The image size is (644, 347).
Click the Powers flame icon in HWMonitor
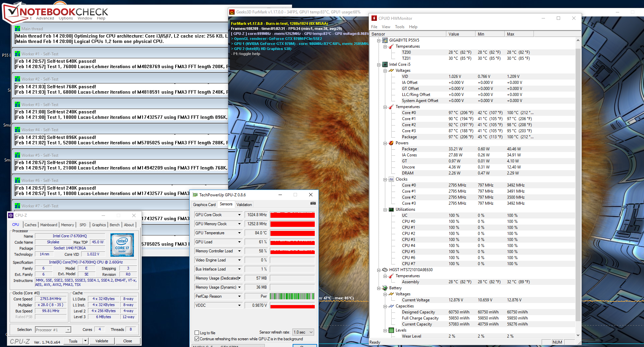point(391,143)
